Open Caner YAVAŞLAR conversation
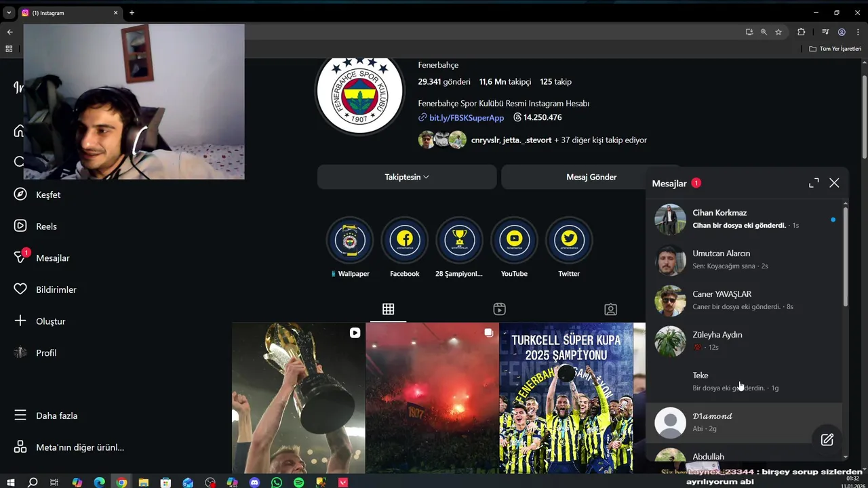The width and height of the screenshot is (868, 488). click(x=744, y=300)
